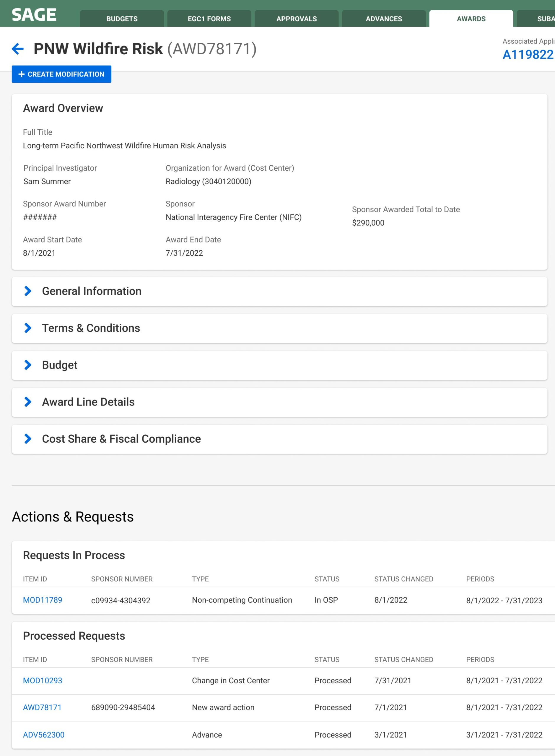Expand the Terms & Conditions section
The height and width of the screenshot is (756, 555).
pyautogui.click(x=28, y=328)
